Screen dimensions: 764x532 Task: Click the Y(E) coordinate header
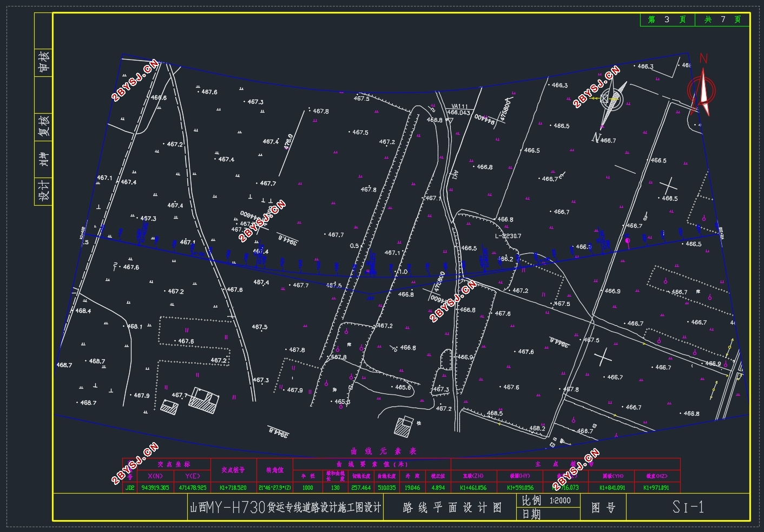point(192,476)
